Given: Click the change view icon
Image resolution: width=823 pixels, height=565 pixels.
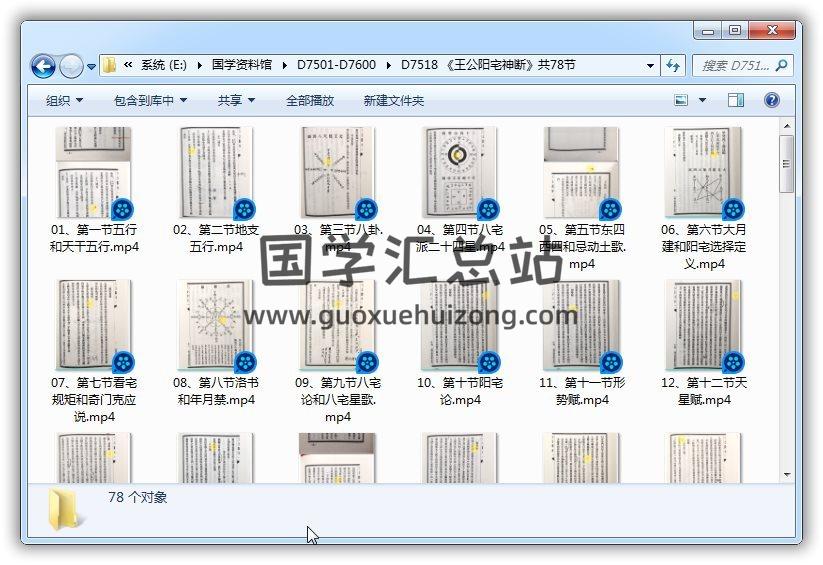Looking at the screenshot, I should click(x=681, y=100).
